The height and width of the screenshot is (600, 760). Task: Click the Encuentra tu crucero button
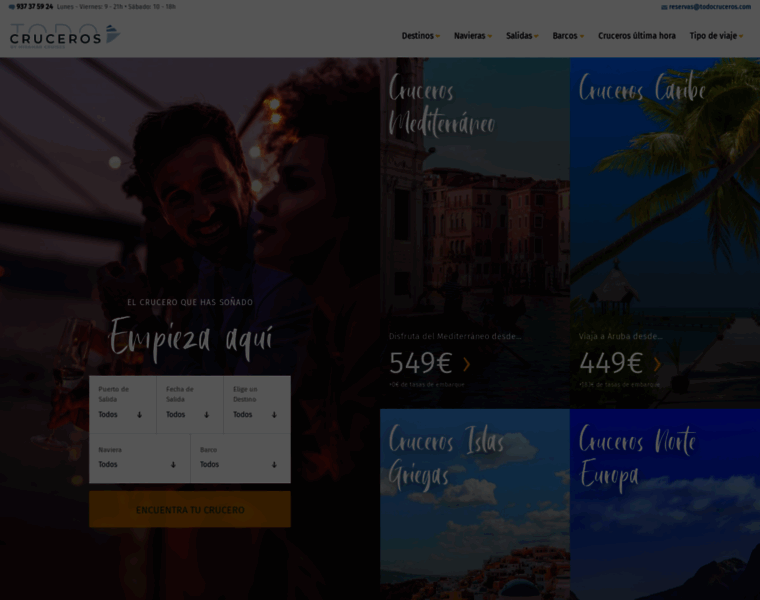pos(190,509)
